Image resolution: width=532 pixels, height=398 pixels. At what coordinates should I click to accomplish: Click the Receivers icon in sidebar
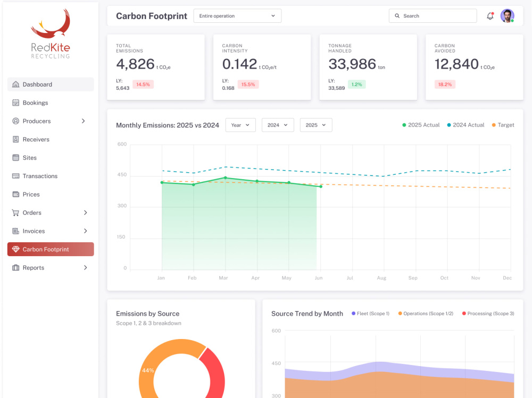(15, 139)
